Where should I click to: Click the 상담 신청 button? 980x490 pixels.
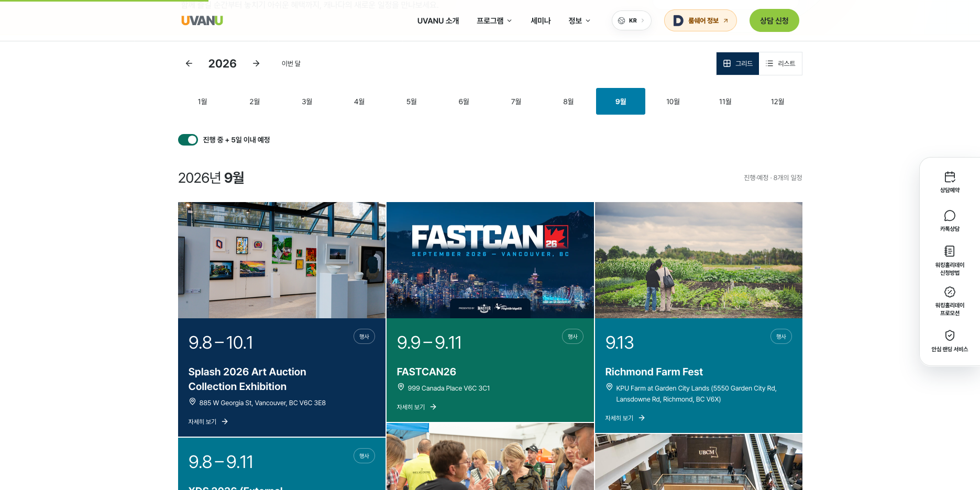point(774,20)
